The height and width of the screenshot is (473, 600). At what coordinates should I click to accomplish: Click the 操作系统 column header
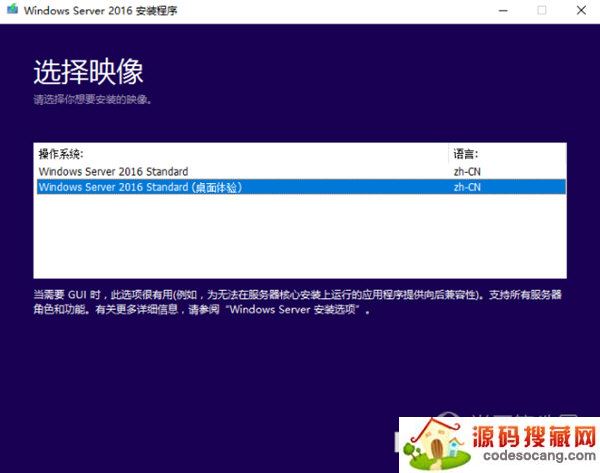[x=60, y=154]
